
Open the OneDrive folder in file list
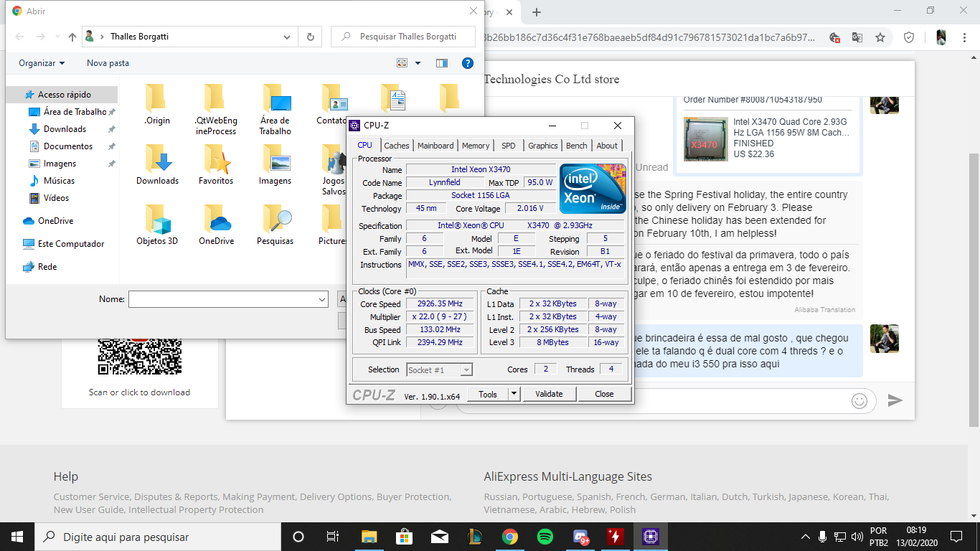pos(216,225)
